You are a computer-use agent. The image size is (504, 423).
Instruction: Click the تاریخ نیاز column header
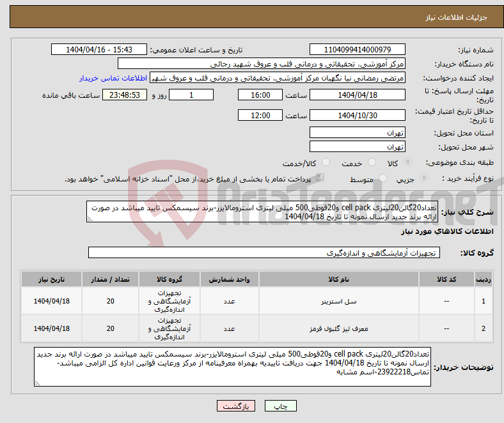coord(51,279)
